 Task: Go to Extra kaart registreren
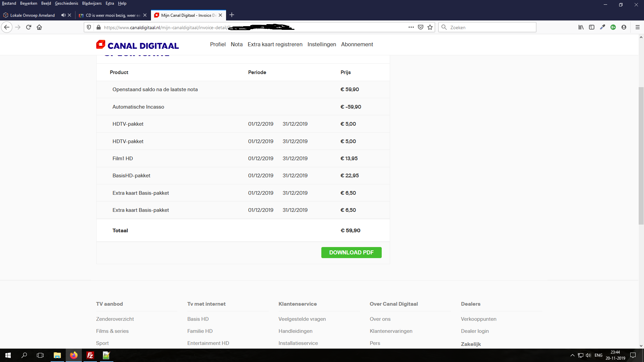(x=275, y=44)
